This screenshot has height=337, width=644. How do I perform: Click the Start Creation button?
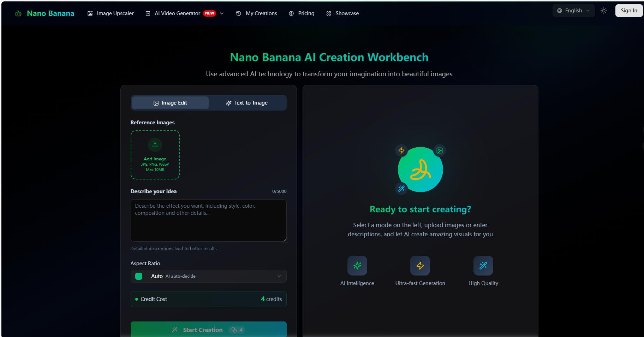[x=208, y=330]
